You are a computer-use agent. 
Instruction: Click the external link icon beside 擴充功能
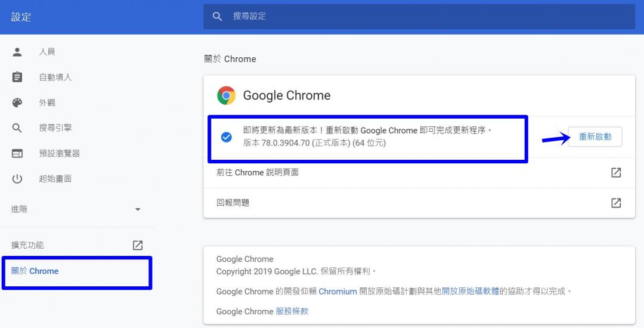point(137,245)
